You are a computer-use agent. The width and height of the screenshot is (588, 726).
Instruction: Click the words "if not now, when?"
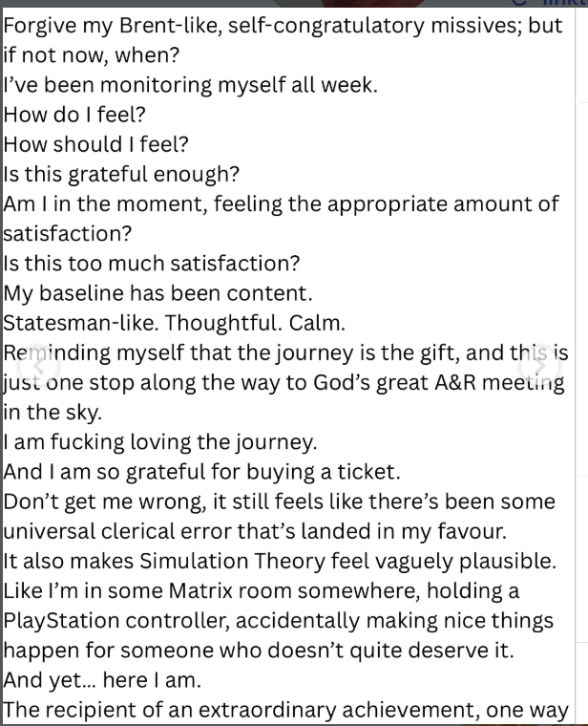pos(85,55)
